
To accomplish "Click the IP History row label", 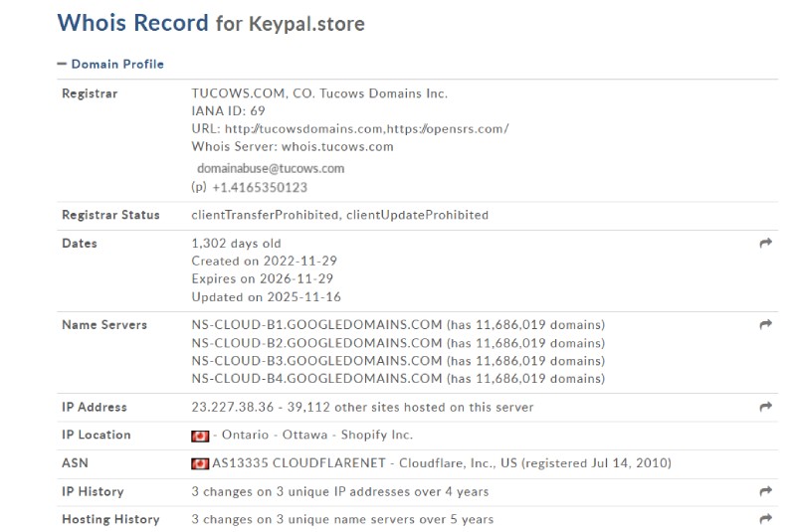I will coord(93,491).
